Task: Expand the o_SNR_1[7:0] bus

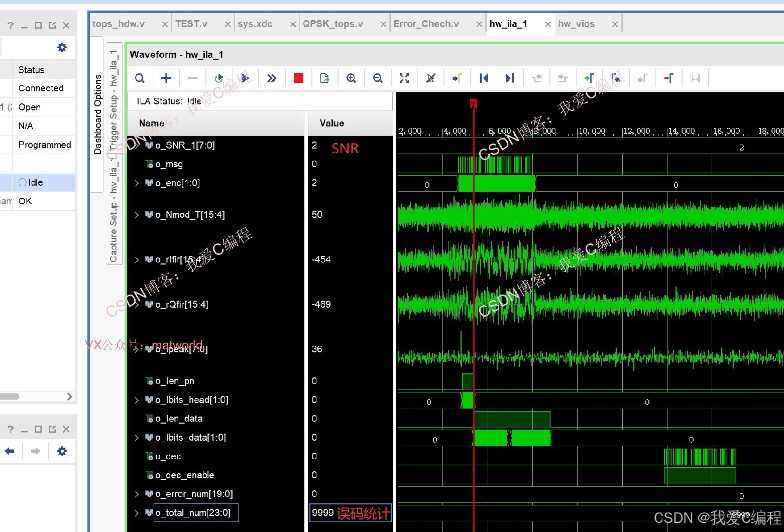Action: pos(137,146)
